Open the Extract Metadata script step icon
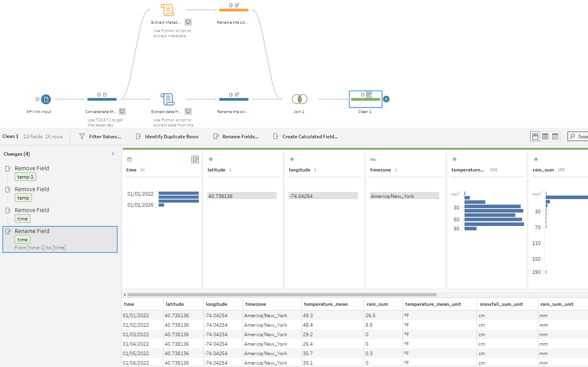This screenshot has height=367, width=588. 167,10
